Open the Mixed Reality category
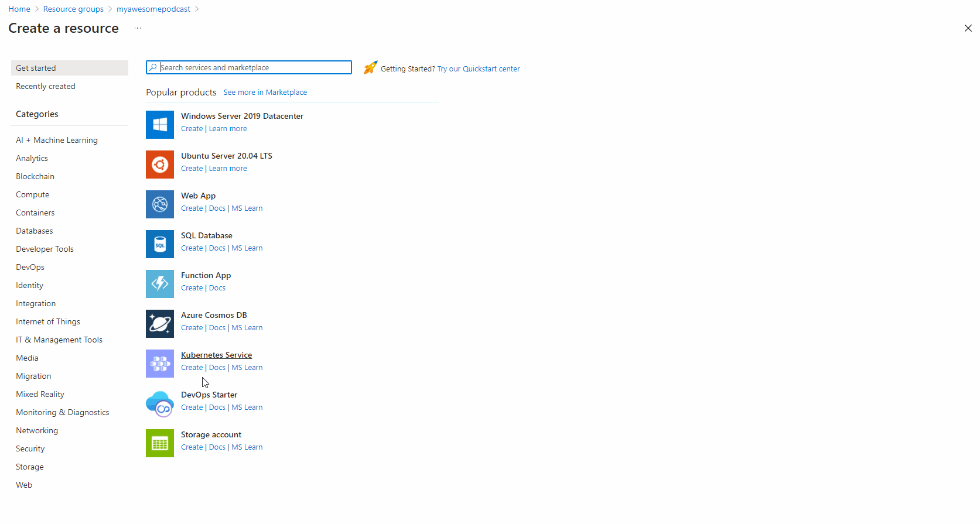 point(40,394)
